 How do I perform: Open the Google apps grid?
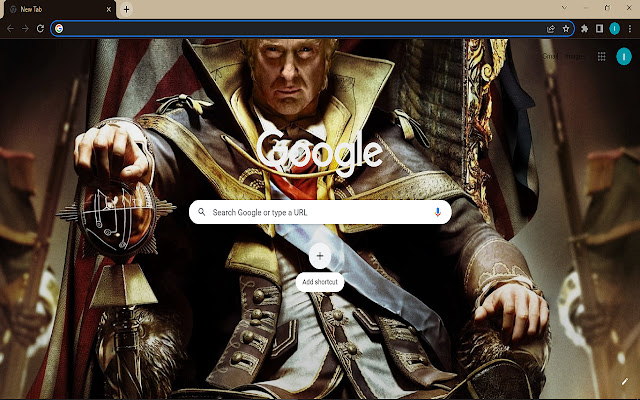coord(602,56)
